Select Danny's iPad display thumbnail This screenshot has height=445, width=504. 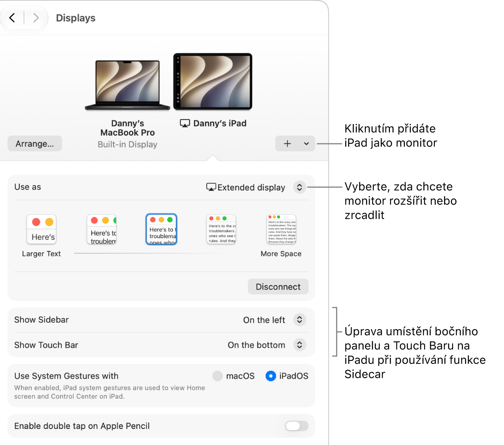tap(212, 82)
